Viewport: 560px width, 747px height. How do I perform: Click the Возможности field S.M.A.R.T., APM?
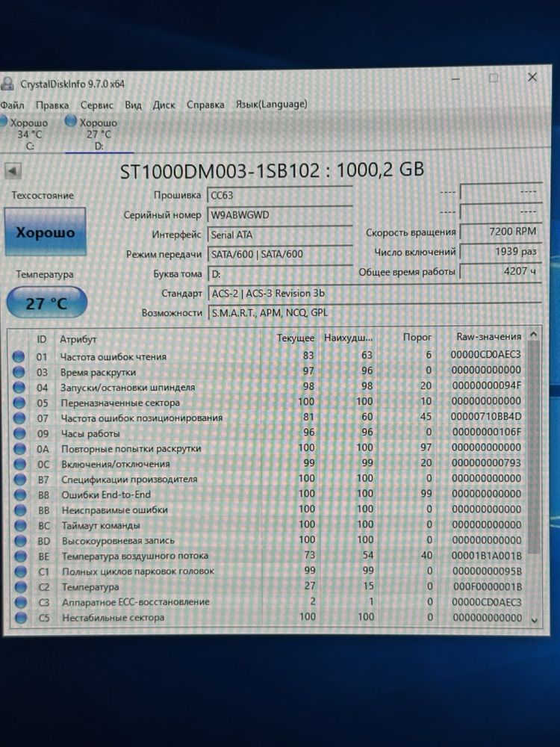point(375,312)
